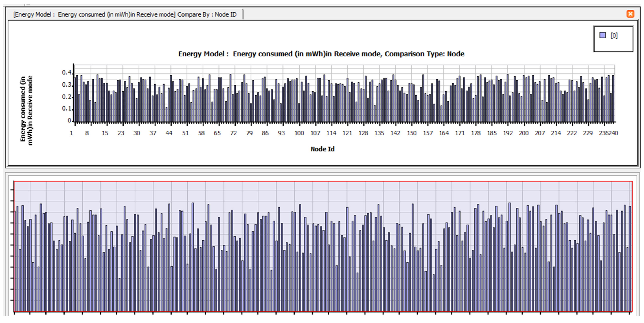This screenshot has width=644, height=323.
Task: Click the chart title text above the bars
Action: (x=321, y=54)
